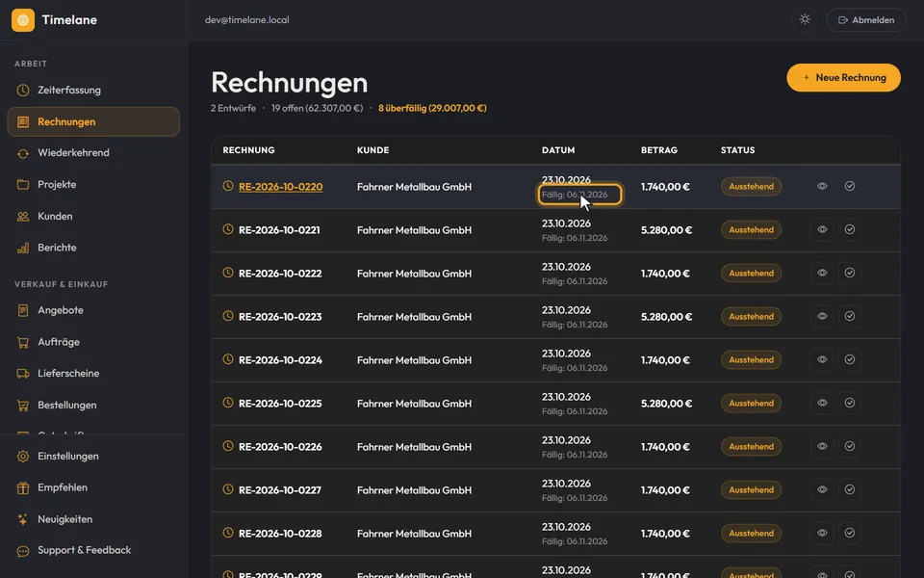The image size is (924, 578).
Task: Click the sparkle icon beside Neuigkeiten
Action: coord(23,519)
